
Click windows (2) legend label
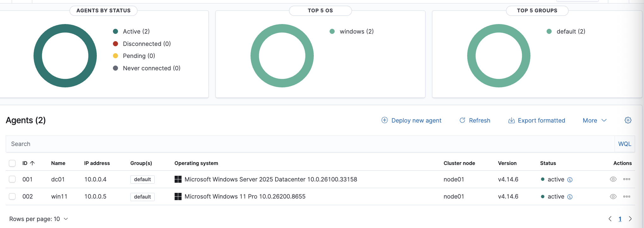click(357, 31)
